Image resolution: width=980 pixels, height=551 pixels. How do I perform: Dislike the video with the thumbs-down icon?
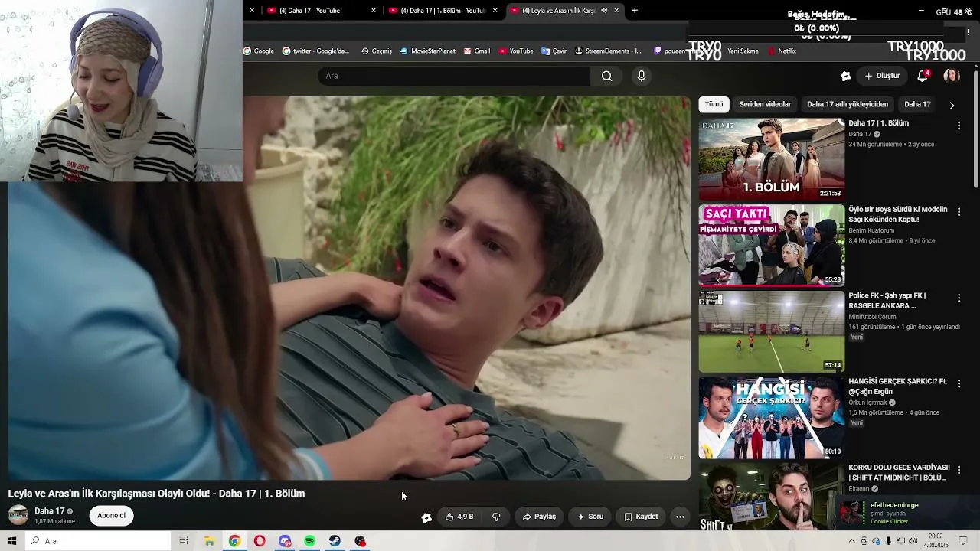[x=496, y=517]
